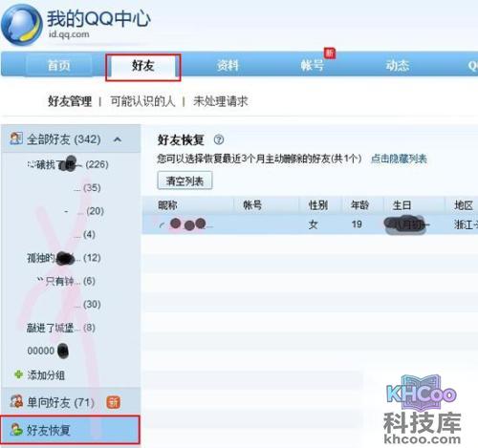478x448 pixels.
Task: Click the 单向好友 people icon
Action: coord(16,401)
